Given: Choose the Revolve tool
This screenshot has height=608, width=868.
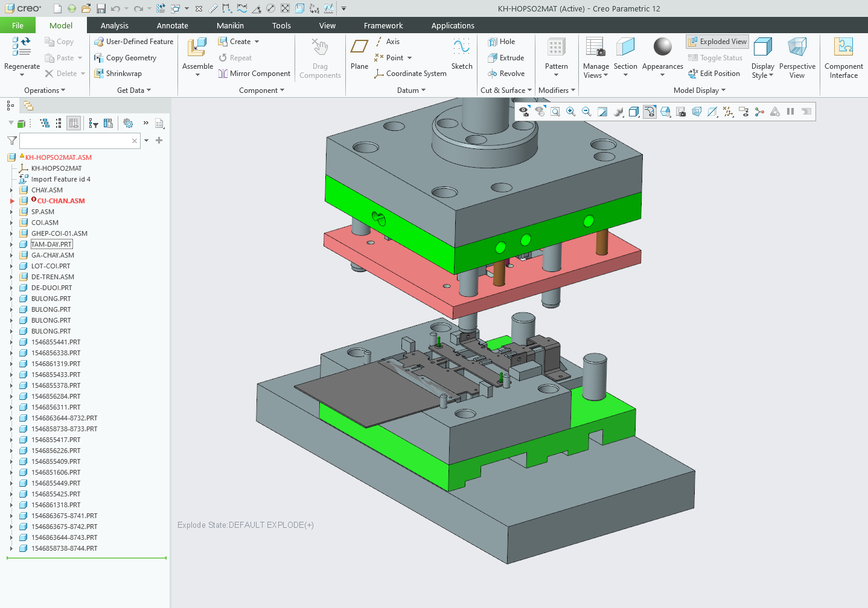Looking at the screenshot, I should (x=506, y=74).
